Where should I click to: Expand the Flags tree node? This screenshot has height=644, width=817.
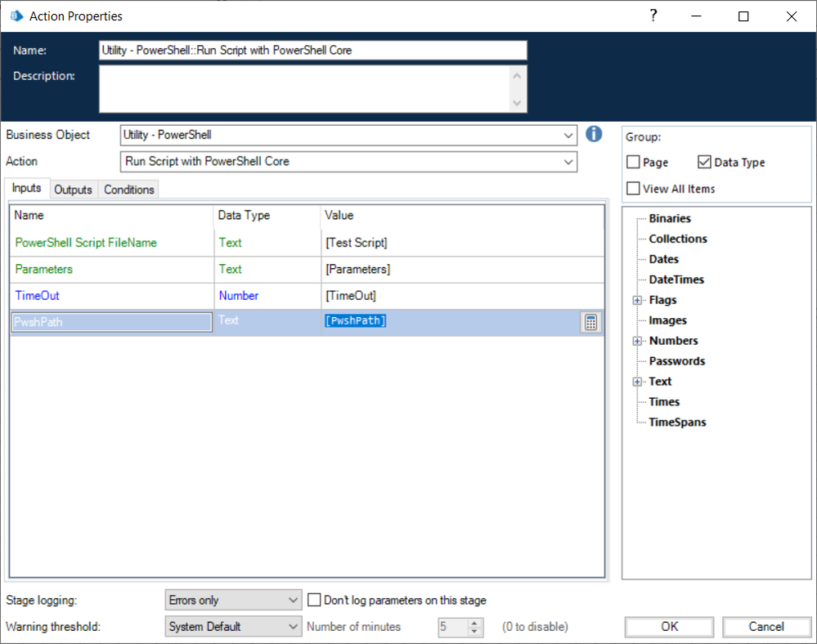(x=638, y=301)
